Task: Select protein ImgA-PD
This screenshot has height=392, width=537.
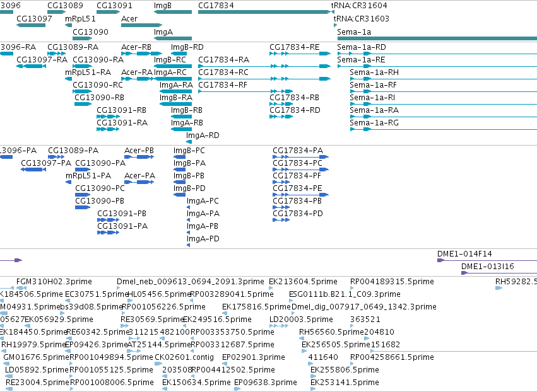Action: (203, 239)
